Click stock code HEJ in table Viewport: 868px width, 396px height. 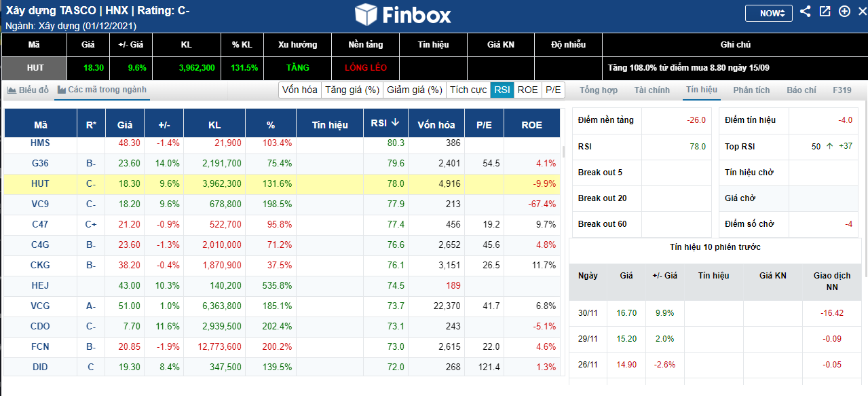coord(40,285)
